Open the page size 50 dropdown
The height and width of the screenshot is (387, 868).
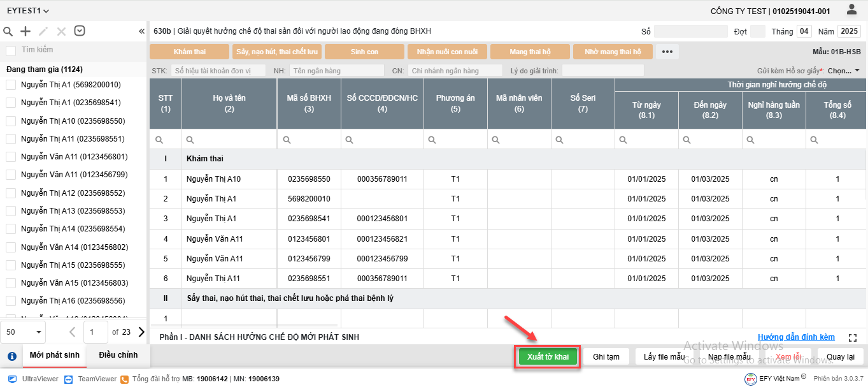tap(23, 332)
